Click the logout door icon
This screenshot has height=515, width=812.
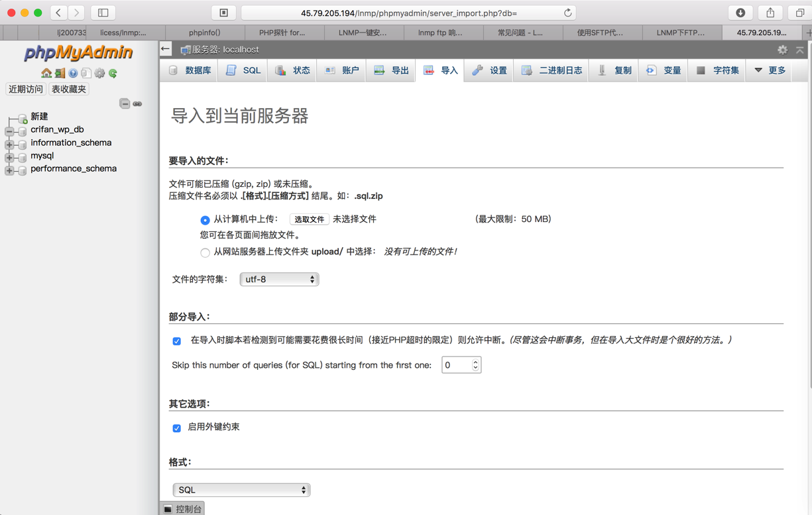tap(60, 74)
